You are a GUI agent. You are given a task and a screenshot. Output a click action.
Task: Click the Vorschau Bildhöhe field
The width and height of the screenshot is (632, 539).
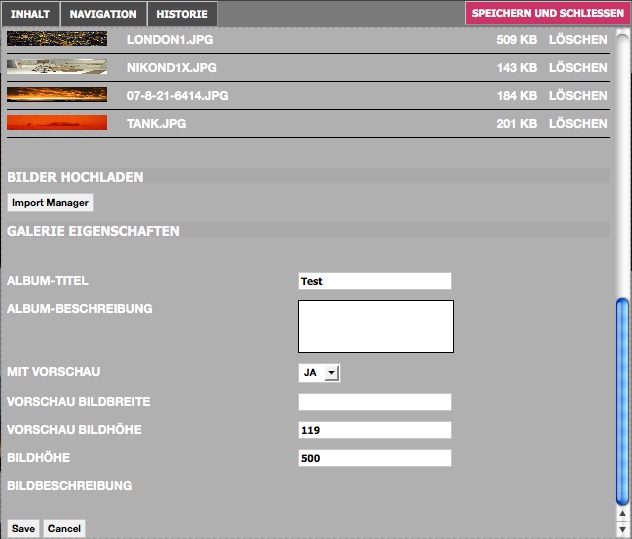point(374,430)
